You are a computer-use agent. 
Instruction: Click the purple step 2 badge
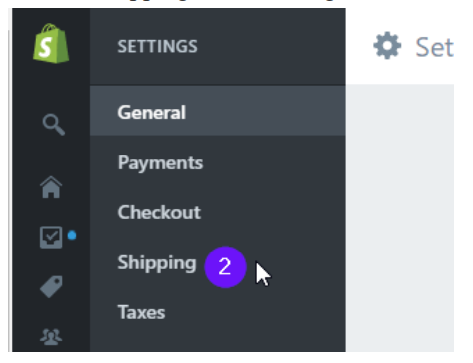(225, 267)
